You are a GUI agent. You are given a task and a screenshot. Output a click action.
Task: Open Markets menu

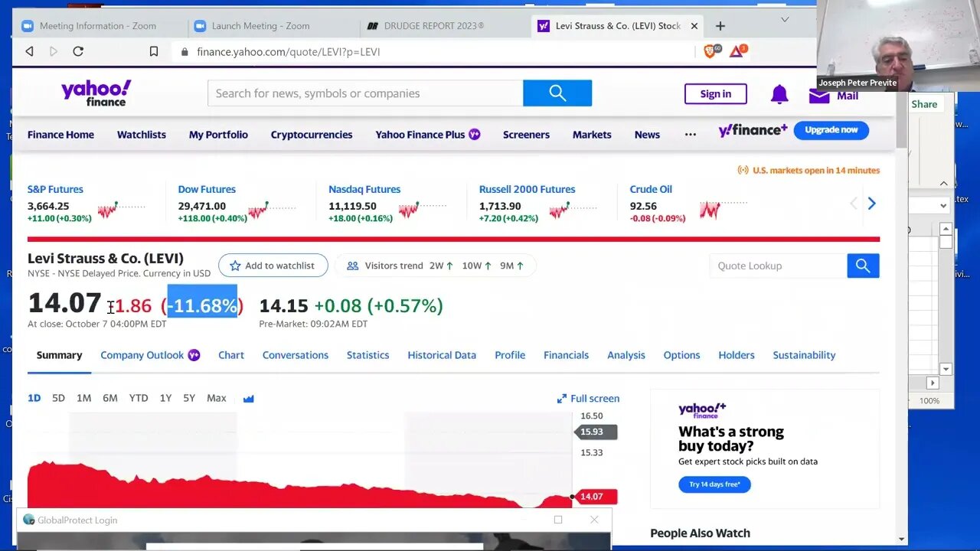pyautogui.click(x=592, y=135)
